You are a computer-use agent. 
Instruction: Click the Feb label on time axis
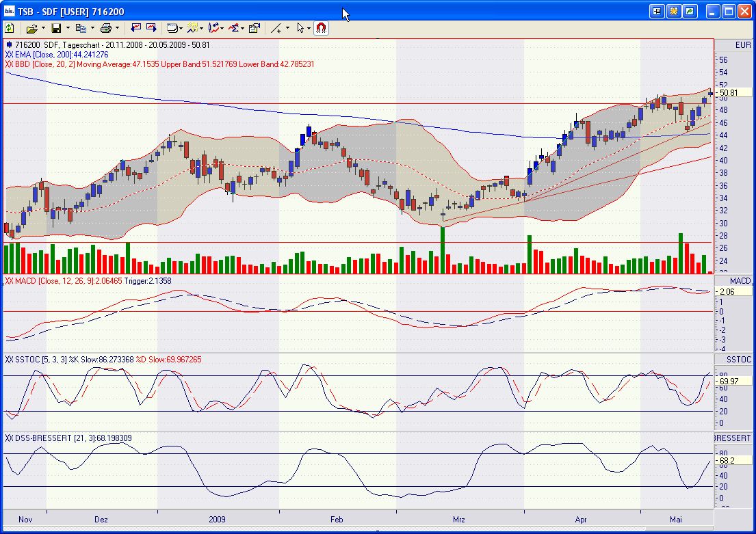click(x=337, y=520)
